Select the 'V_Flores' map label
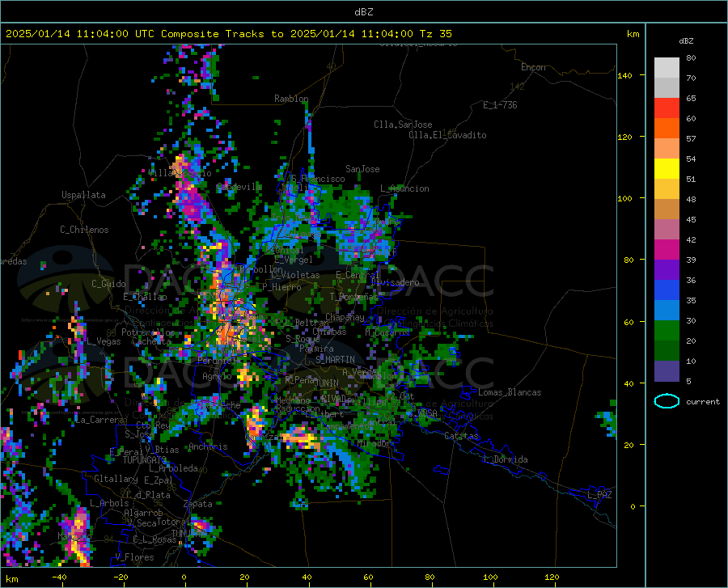The height and width of the screenshot is (588, 728). (x=134, y=557)
